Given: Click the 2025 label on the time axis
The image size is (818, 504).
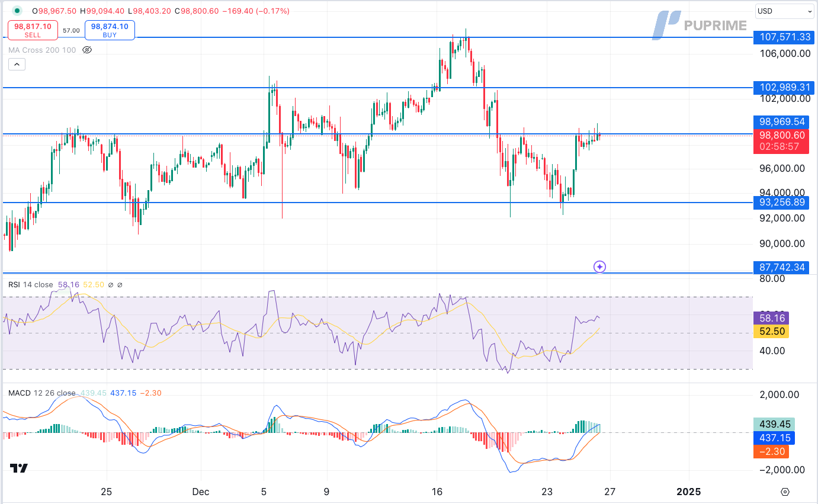Looking at the screenshot, I should pyautogui.click(x=688, y=492).
